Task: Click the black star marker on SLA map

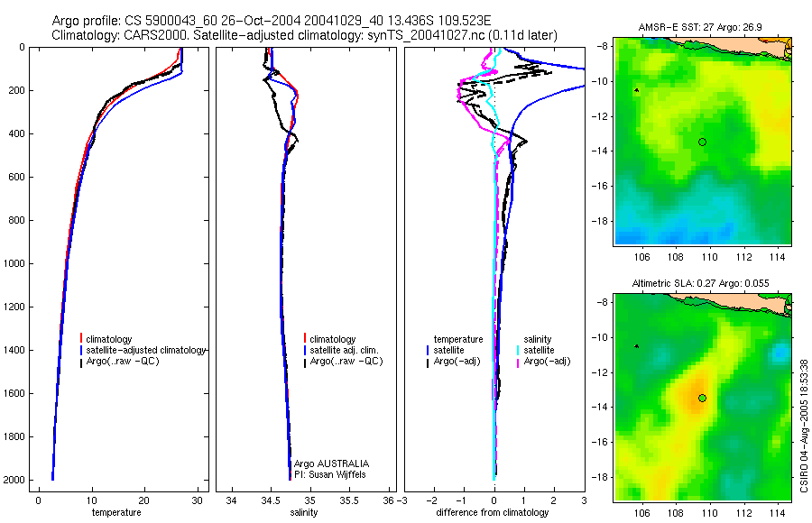Action: tap(636, 346)
